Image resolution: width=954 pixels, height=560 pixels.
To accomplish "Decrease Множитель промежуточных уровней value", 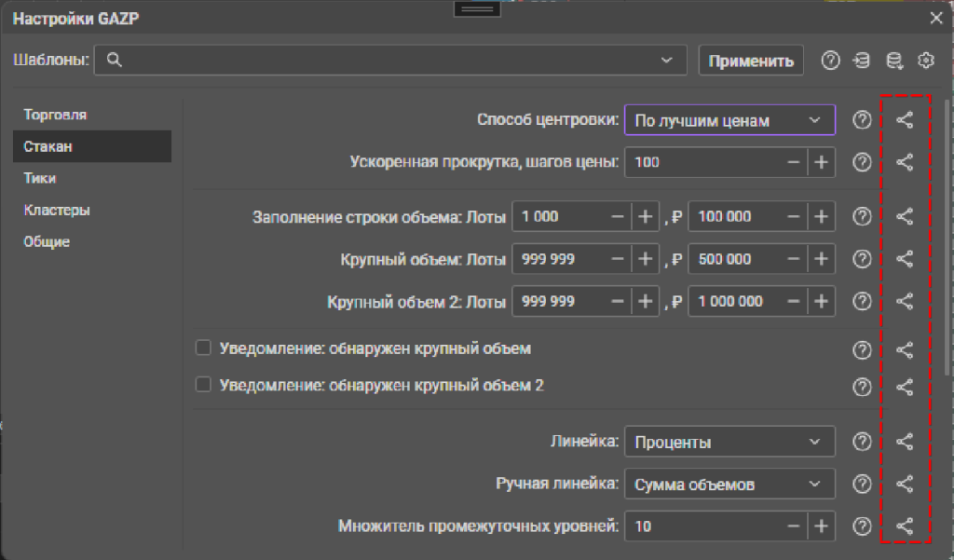I will (794, 526).
